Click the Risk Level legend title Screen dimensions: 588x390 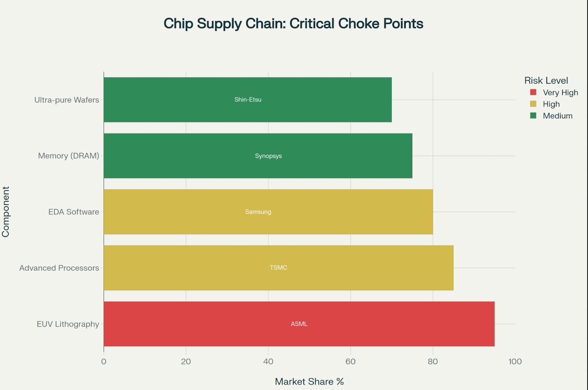point(546,80)
